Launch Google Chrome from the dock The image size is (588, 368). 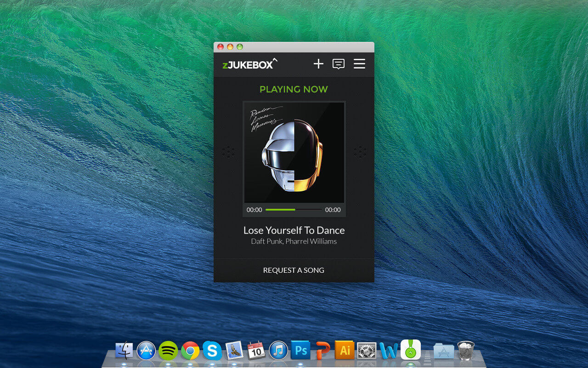(x=190, y=351)
